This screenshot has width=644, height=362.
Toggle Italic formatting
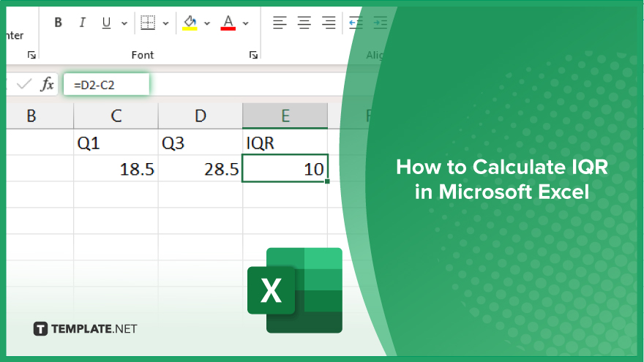click(x=82, y=23)
